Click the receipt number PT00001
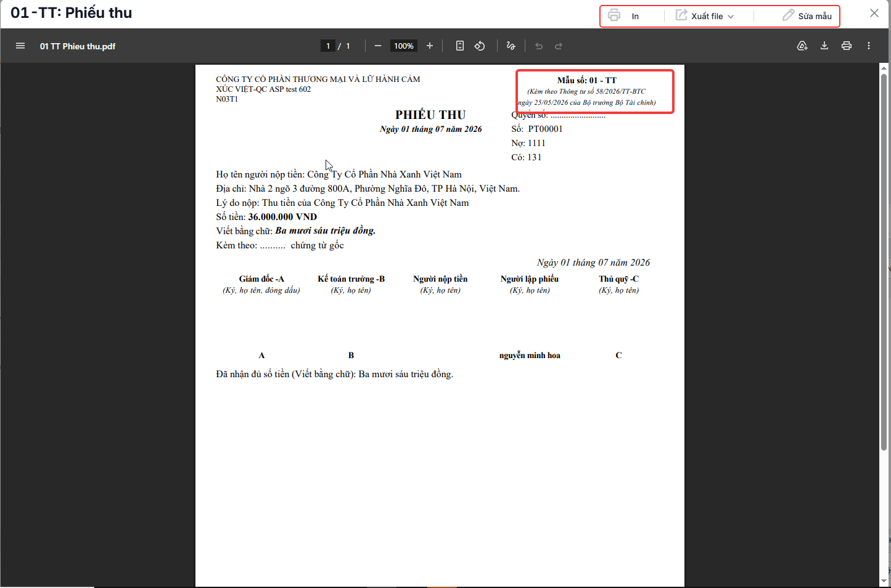This screenshot has width=891, height=588. [x=545, y=129]
